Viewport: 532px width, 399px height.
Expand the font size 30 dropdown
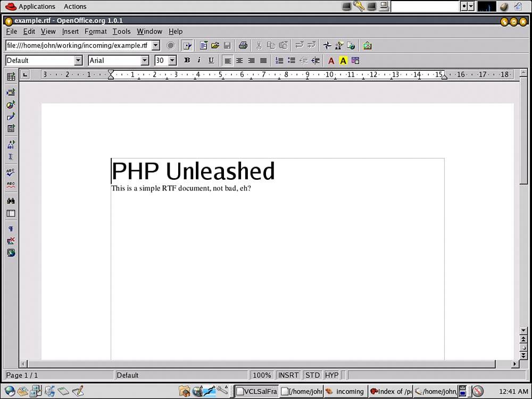[x=172, y=61]
